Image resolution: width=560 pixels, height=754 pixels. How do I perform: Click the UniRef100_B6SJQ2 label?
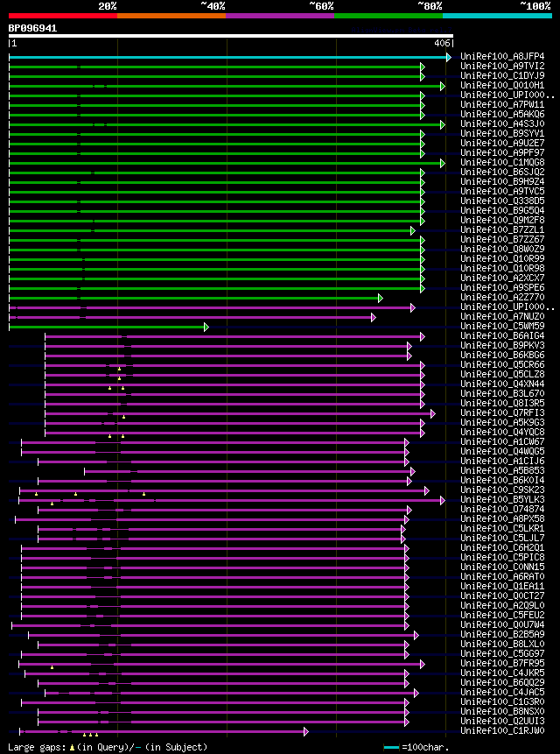tap(502, 172)
